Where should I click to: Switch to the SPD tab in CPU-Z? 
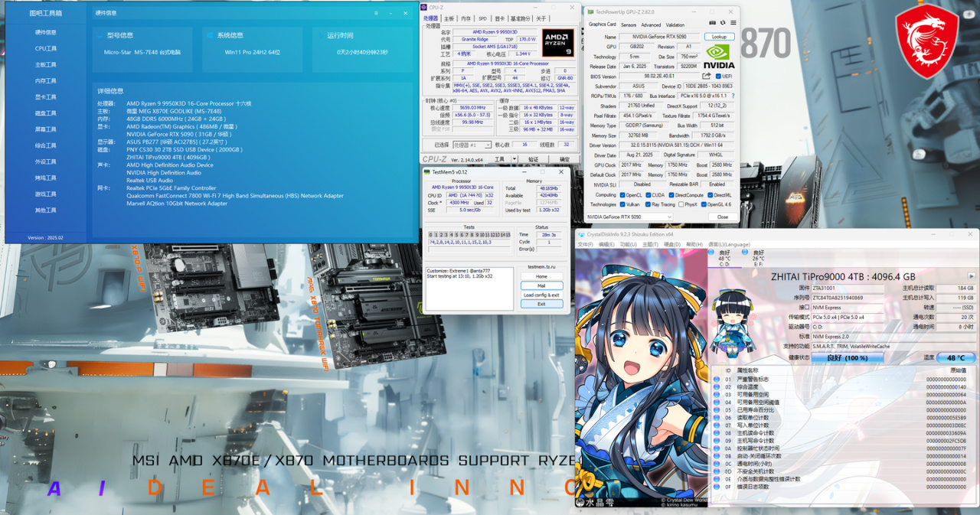point(482,18)
